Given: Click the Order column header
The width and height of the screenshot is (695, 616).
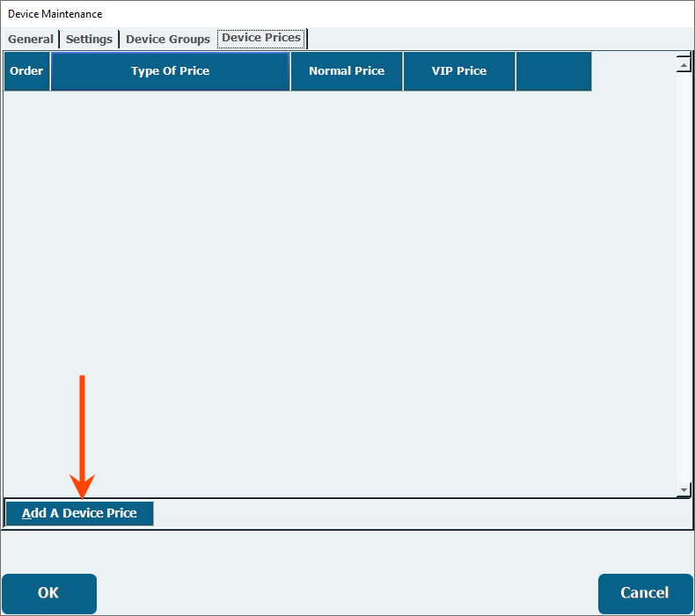Looking at the screenshot, I should (26, 71).
